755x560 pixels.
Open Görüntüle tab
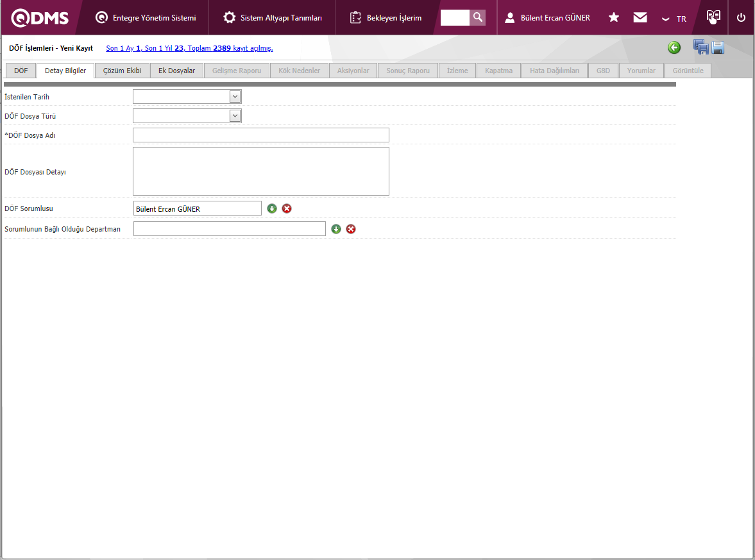[x=688, y=71]
